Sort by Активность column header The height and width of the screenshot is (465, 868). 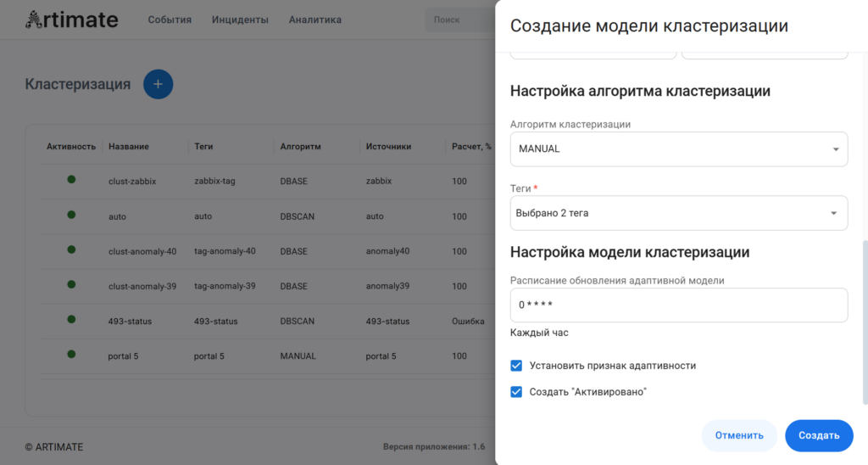point(71,147)
